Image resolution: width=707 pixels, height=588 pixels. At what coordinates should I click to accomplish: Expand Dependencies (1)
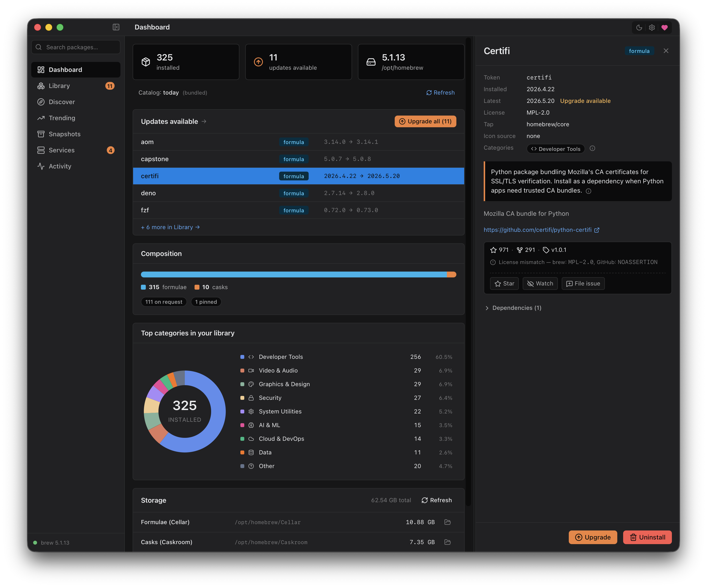coord(513,308)
